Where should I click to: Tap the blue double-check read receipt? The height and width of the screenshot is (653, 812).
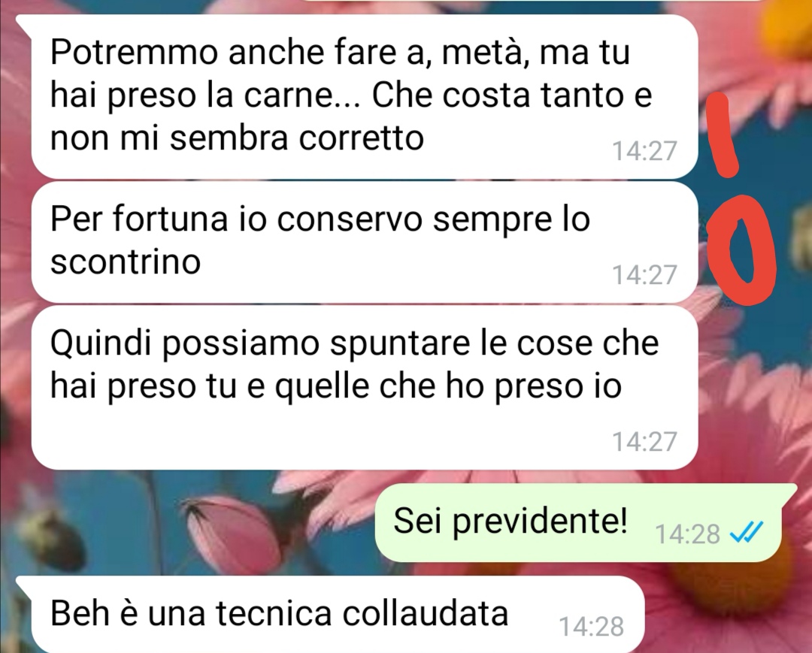pyautogui.click(x=746, y=531)
